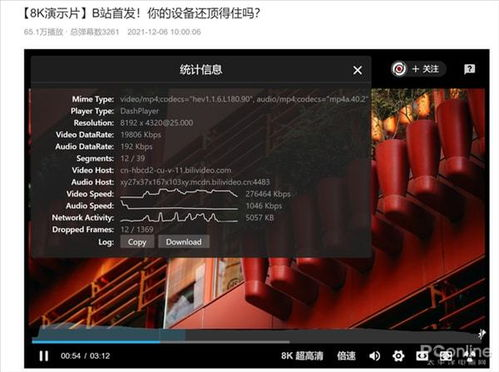Click the Resolution: label
This screenshot has height=372, width=499.
coord(94,123)
